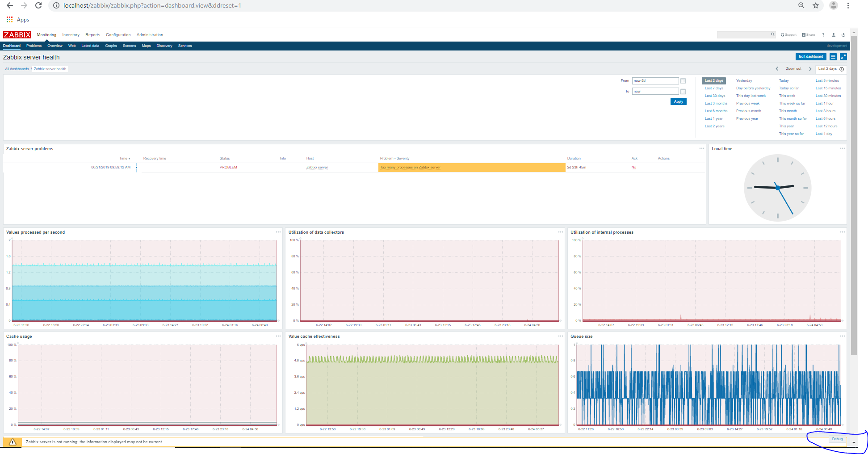This screenshot has height=454, width=868.
Task: Click the browser address bar URL
Action: pos(152,5)
